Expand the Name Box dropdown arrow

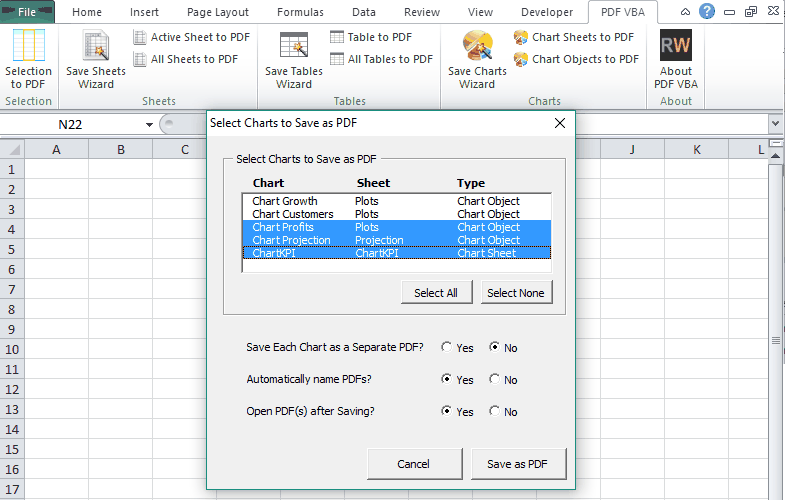point(150,125)
